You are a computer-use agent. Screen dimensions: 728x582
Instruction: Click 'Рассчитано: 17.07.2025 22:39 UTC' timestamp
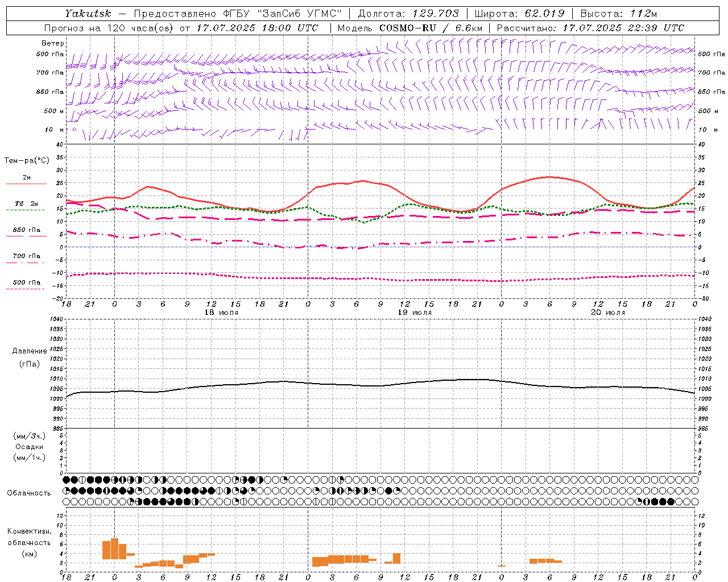590,28
